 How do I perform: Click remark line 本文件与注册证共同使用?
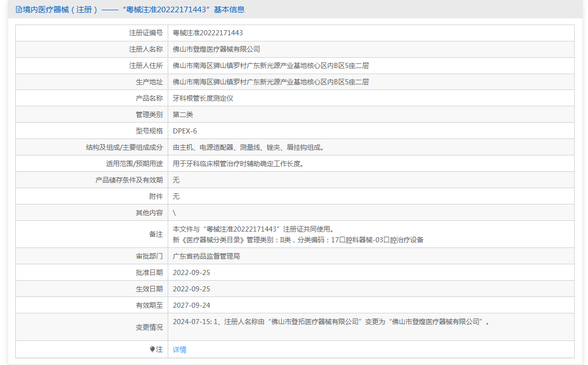click(x=253, y=229)
